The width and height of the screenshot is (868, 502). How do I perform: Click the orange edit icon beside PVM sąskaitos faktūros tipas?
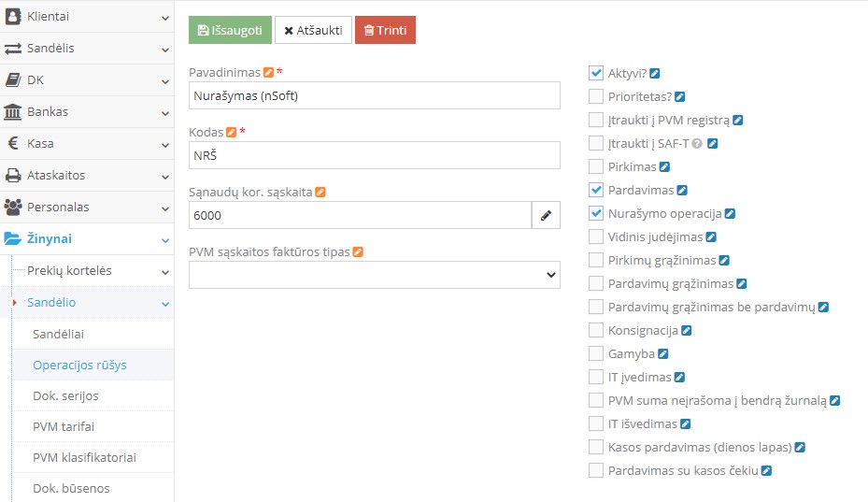[x=358, y=251]
